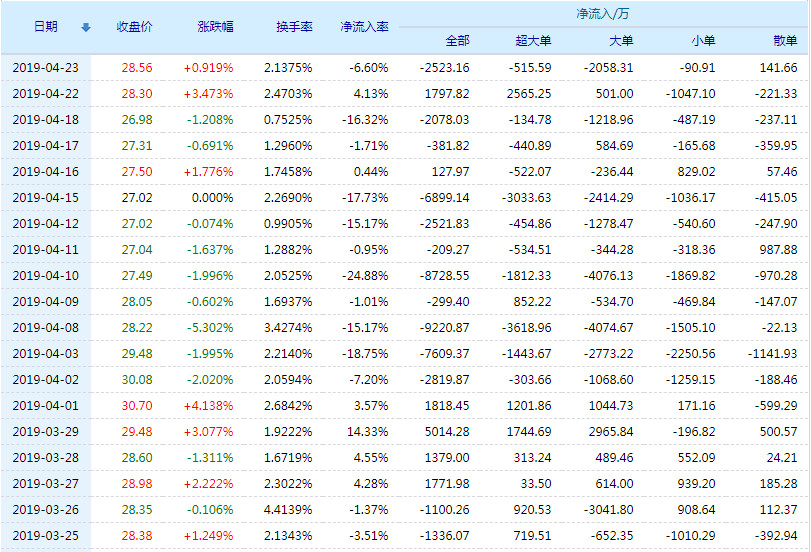The height and width of the screenshot is (552, 811).
Task: Select the date cell 2019-03-29
Action: [46, 431]
